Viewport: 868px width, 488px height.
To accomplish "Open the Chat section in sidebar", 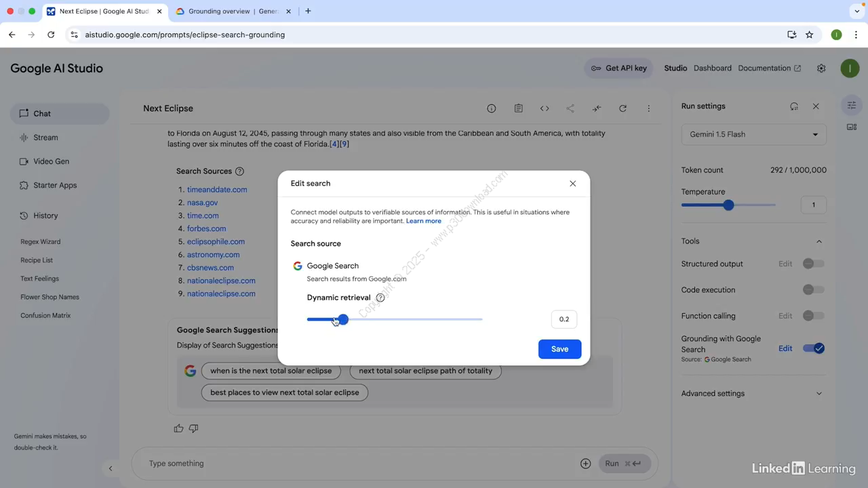I will click(60, 114).
